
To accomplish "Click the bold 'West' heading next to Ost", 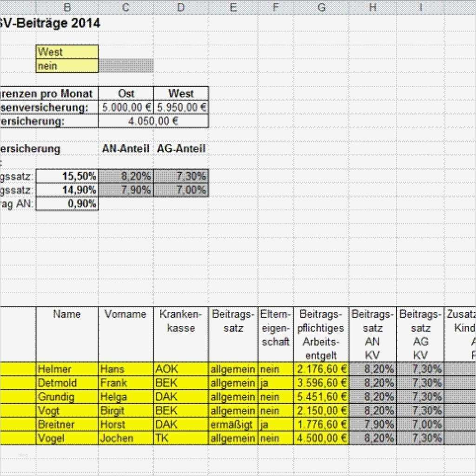I will pos(181,93).
